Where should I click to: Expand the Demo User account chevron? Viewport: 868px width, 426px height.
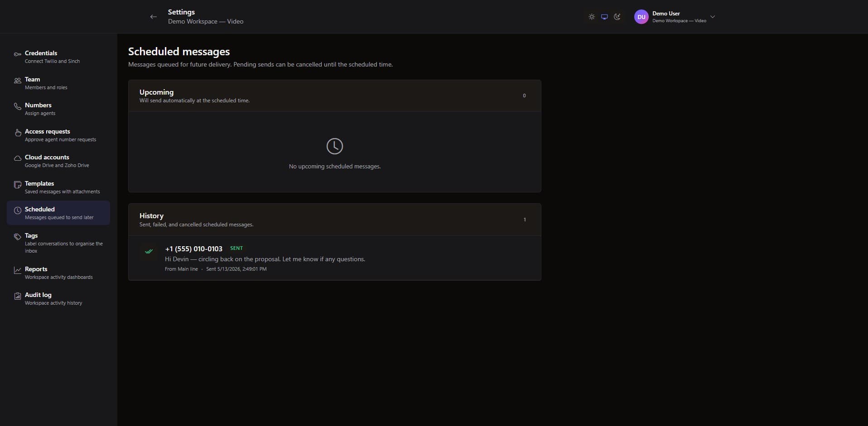tap(713, 17)
